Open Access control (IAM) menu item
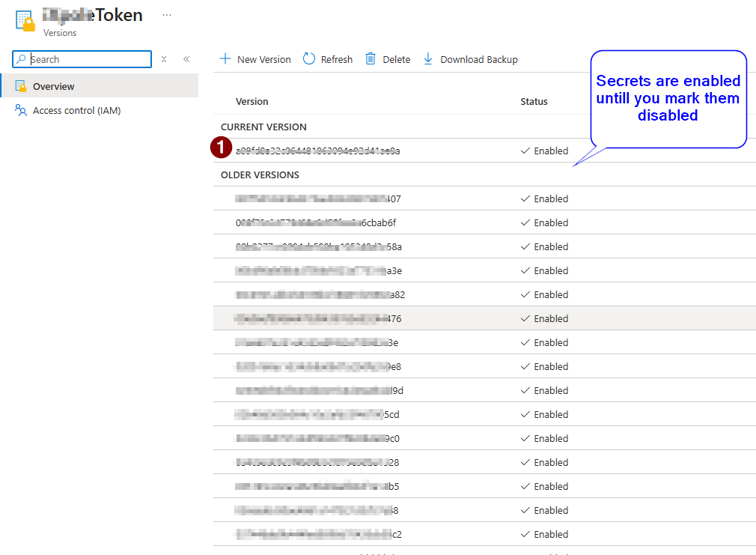The image size is (756, 555). [76, 111]
